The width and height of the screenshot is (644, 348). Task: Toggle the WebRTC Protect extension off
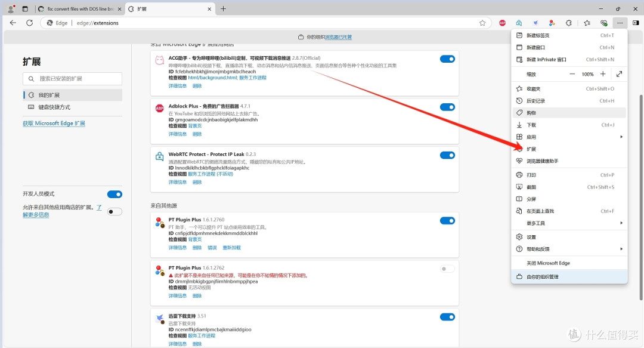(x=447, y=155)
